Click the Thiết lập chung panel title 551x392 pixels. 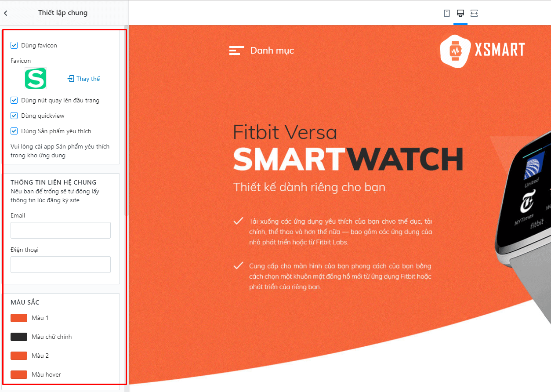63,13
